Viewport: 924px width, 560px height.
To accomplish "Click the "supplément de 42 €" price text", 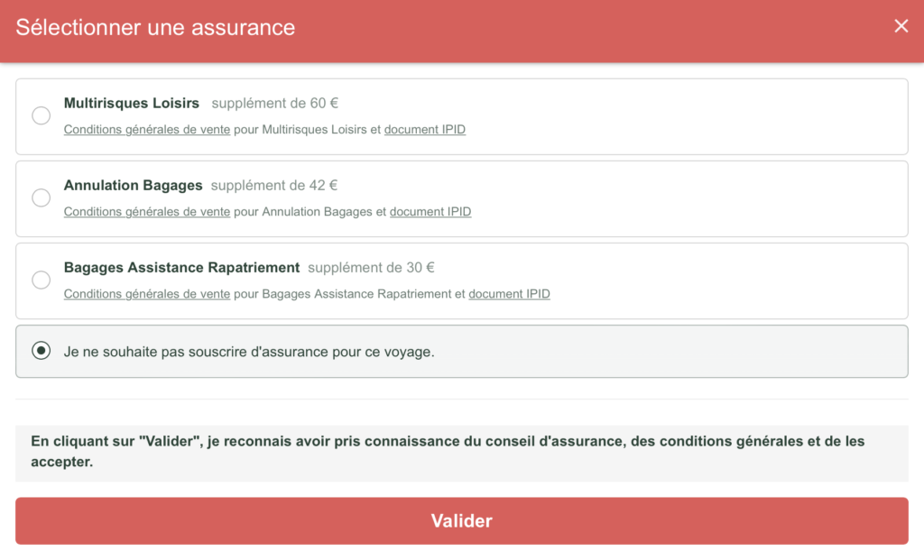I will 273,185.
